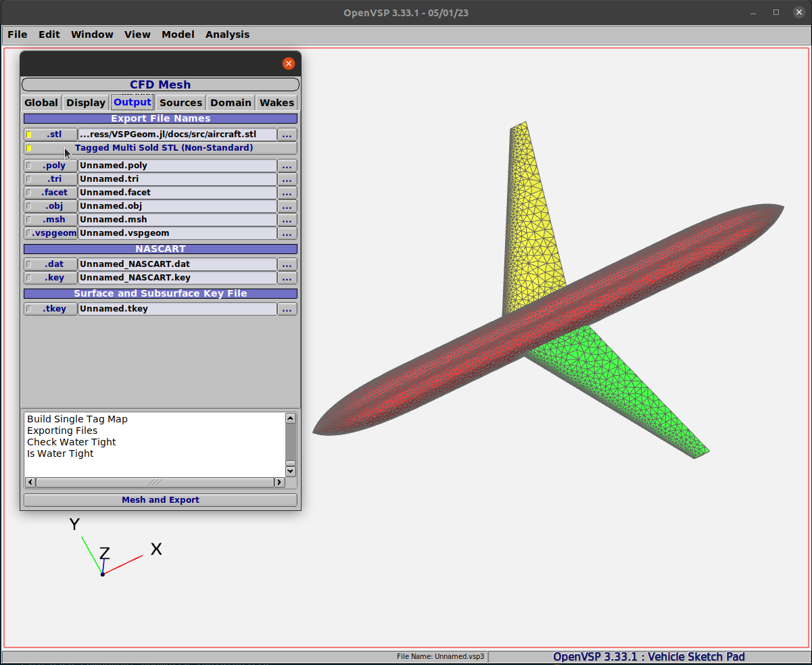Browse for the .tkey file path

click(x=287, y=309)
